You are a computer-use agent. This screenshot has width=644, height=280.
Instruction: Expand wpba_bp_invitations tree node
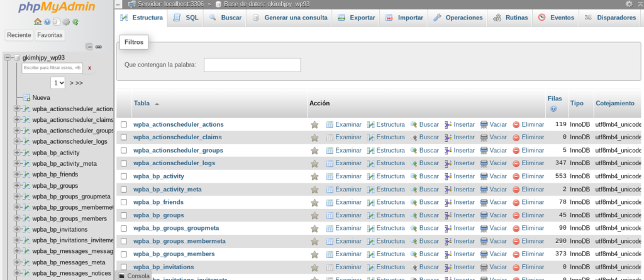17,229
